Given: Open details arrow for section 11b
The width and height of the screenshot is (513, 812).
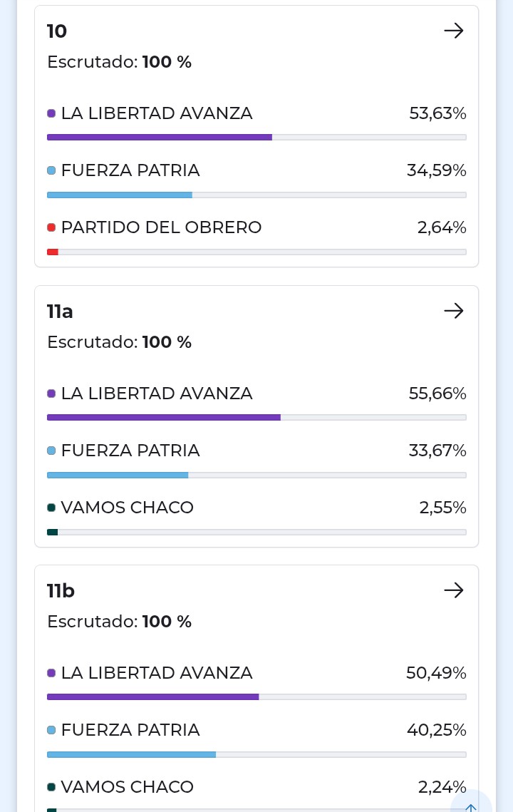Looking at the screenshot, I should click(453, 590).
